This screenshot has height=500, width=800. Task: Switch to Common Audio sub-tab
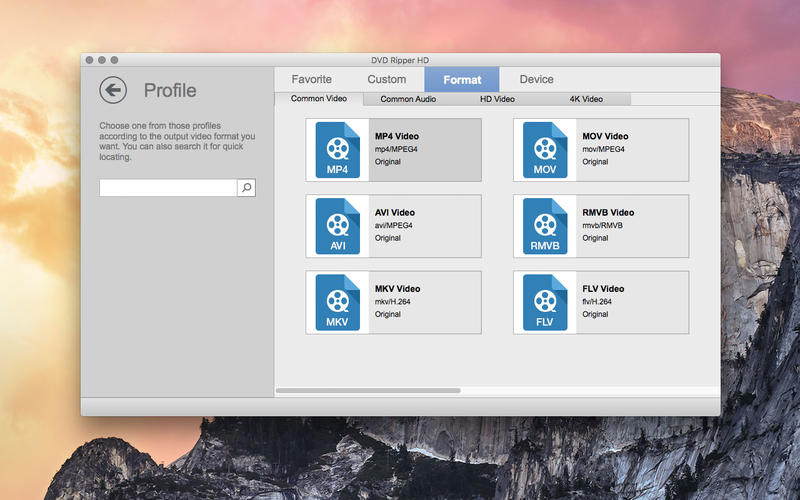point(410,99)
